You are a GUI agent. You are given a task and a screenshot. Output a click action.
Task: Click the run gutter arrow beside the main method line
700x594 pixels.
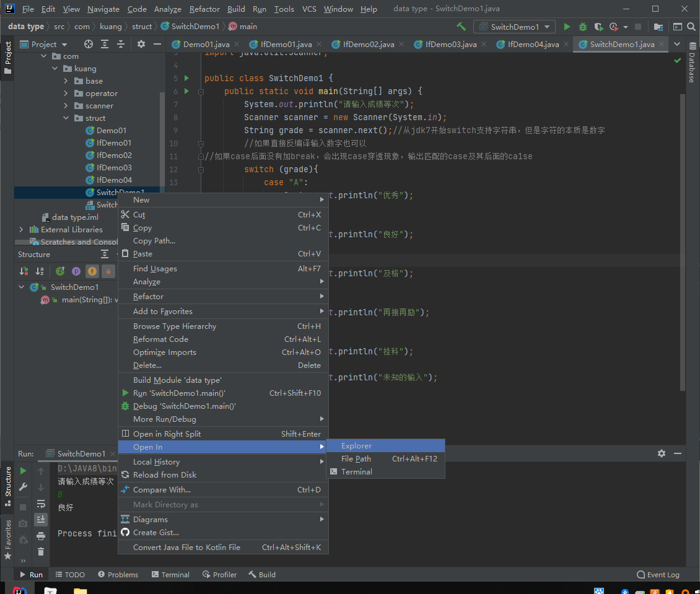(186, 91)
